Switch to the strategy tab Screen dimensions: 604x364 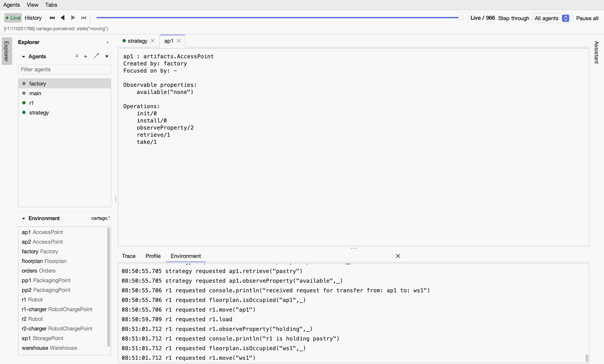click(137, 41)
